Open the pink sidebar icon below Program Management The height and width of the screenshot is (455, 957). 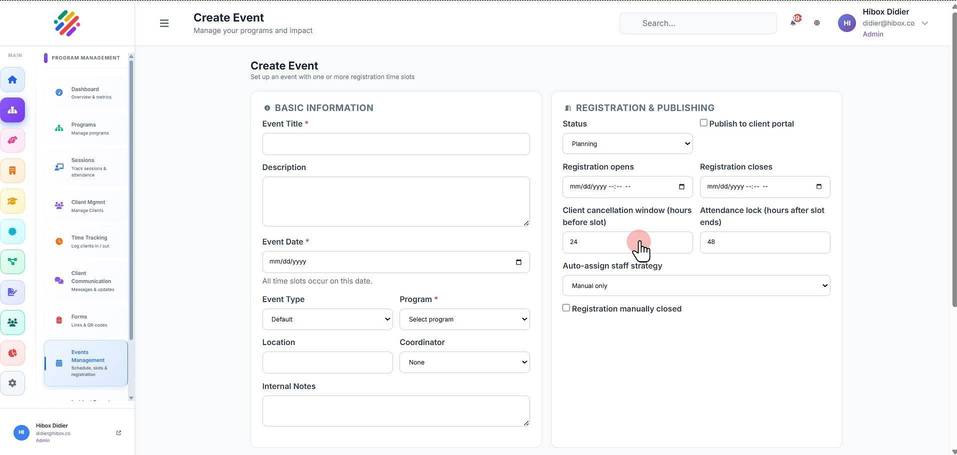click(12, 140)
